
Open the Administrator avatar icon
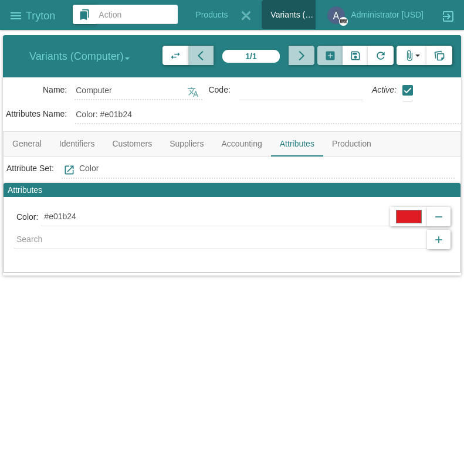336,15
